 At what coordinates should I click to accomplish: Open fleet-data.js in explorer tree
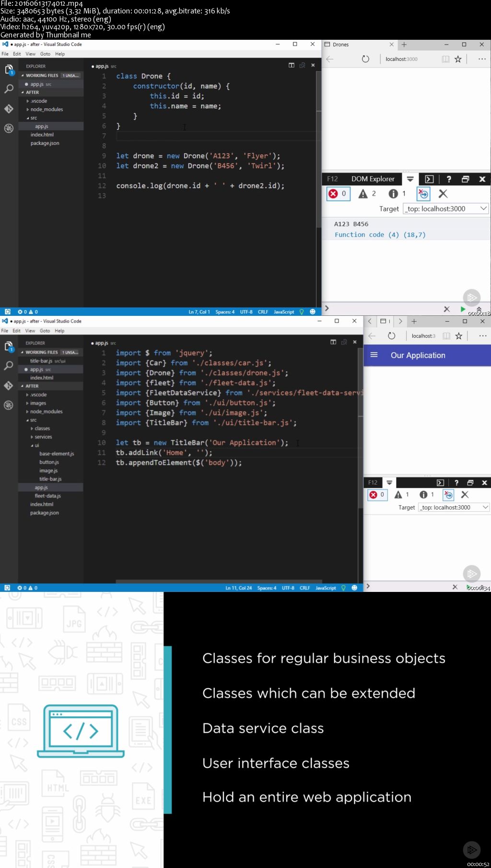pos(47,496)
